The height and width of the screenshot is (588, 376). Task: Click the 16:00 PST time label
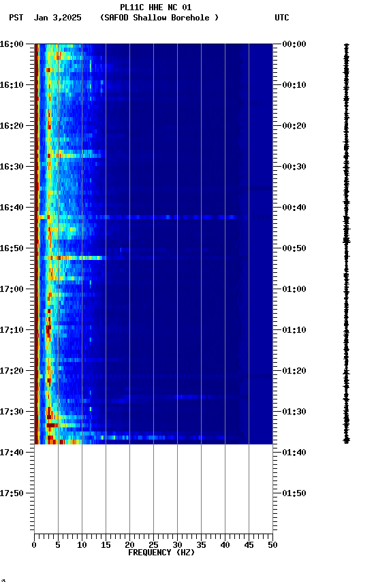click(x=12, y=44)
